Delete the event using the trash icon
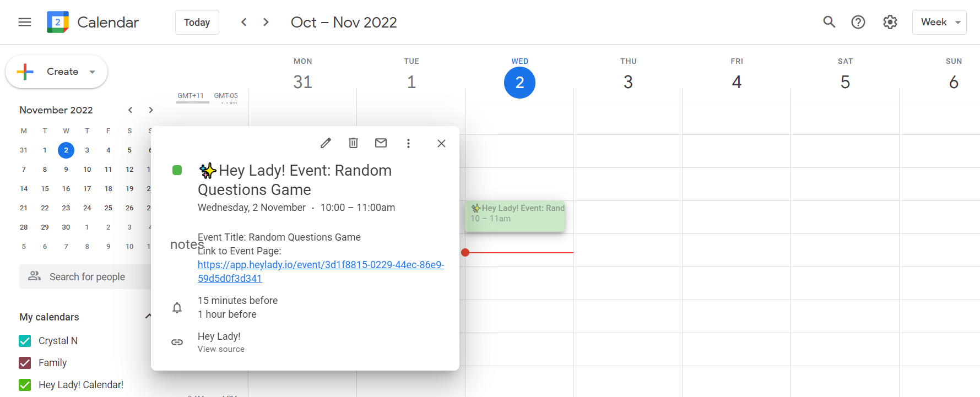The image size is (980, 397). tap(353, 143)
